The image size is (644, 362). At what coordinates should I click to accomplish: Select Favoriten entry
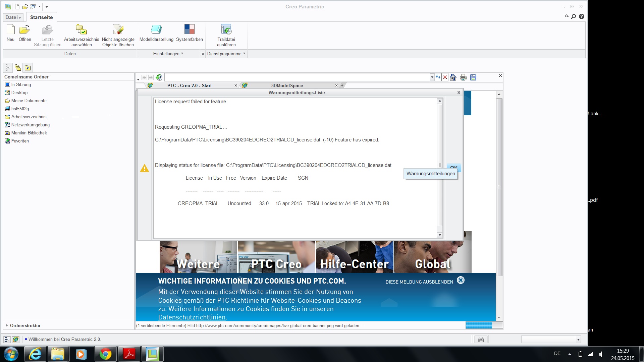coord(17,141)
